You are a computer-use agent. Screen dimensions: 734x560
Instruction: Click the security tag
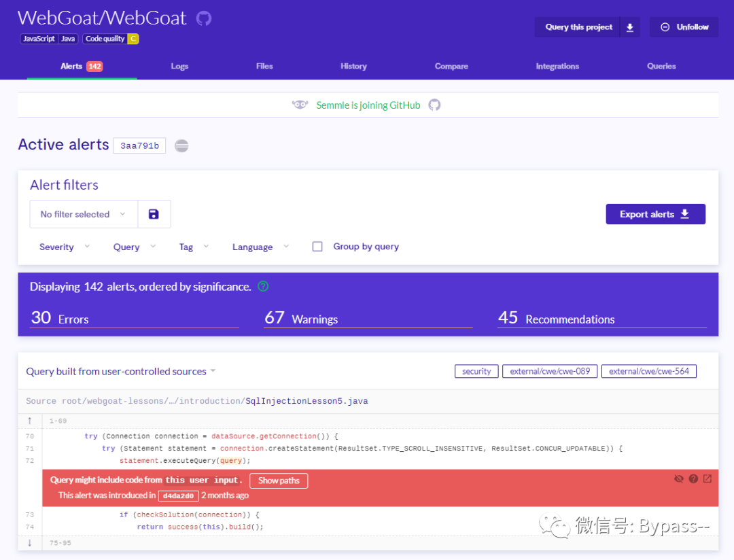tap(476, 371)
